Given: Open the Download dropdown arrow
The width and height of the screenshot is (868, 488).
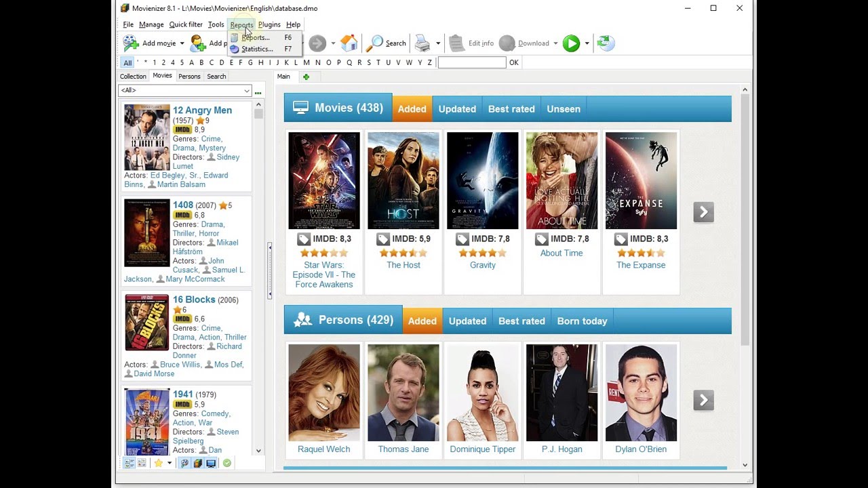Looking at the screenshot, I should tap(555, 43).
